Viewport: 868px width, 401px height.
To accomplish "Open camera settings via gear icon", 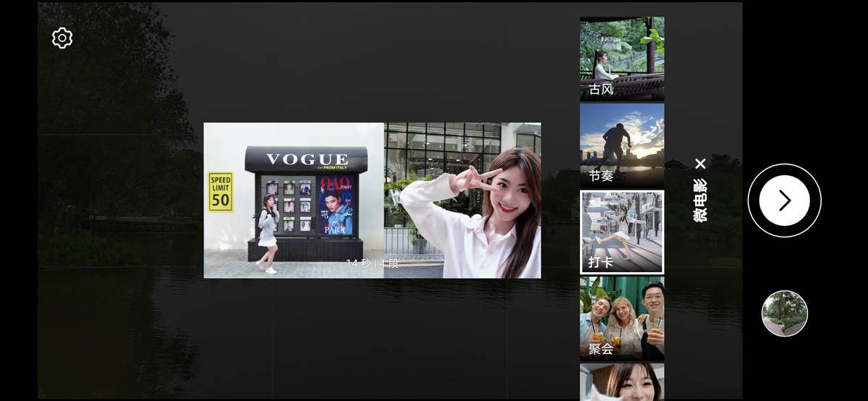I will pos(62,38).
